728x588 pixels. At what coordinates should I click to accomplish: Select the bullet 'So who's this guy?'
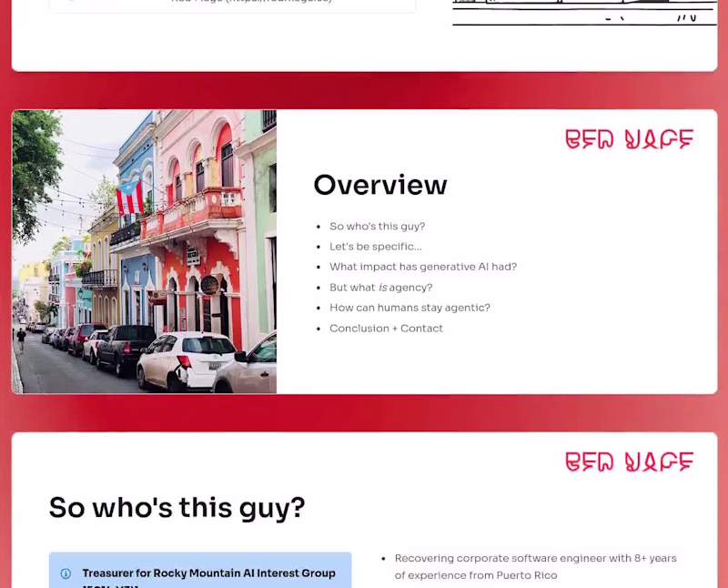377,227
